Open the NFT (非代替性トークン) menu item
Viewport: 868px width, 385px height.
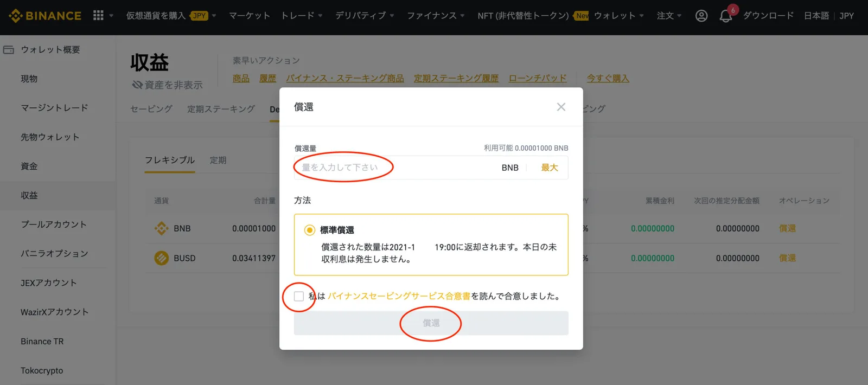(x=524, y=16)
